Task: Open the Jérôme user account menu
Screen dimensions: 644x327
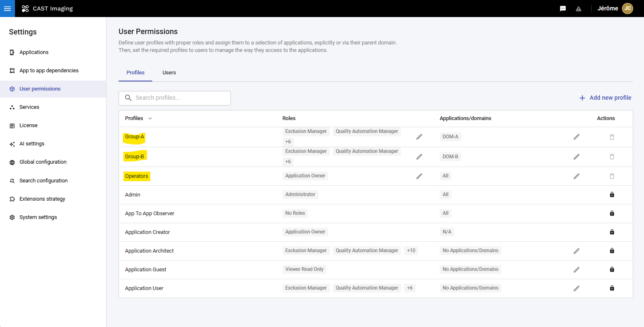Action: click(615, 8)
